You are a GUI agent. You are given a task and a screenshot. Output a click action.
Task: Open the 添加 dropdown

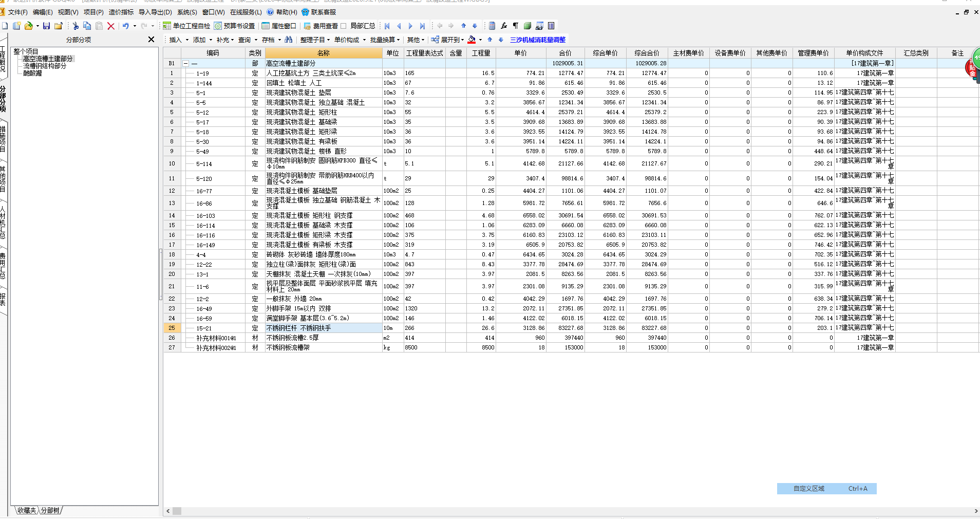[202, 40]
